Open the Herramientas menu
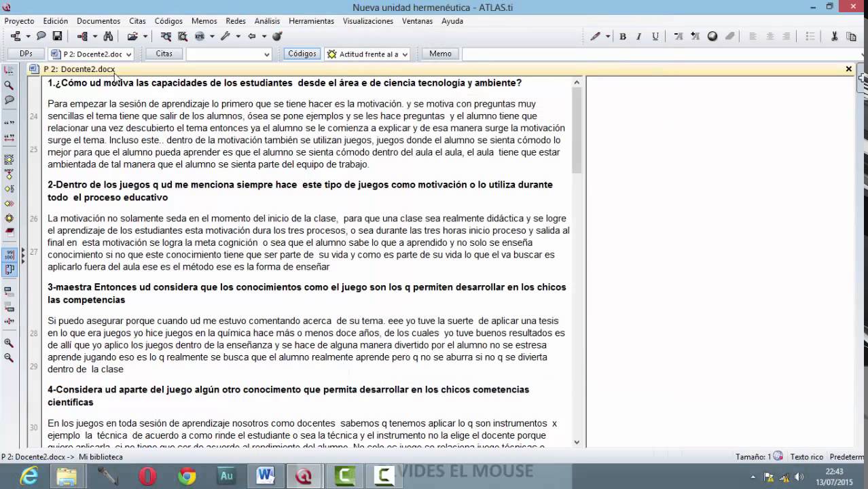The height and width of the screenshot is (489, 868). coord(311,21)
